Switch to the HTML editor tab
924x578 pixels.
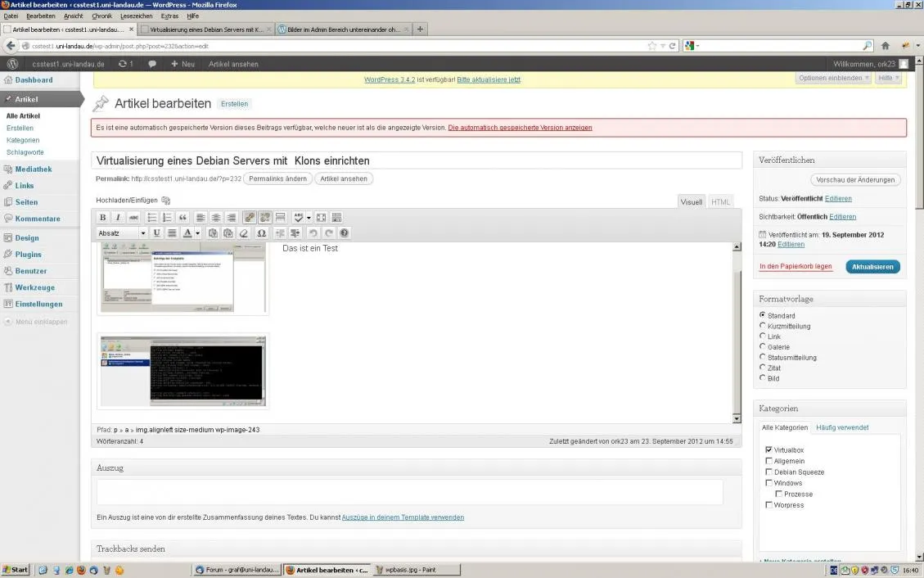tap(720, 201)
